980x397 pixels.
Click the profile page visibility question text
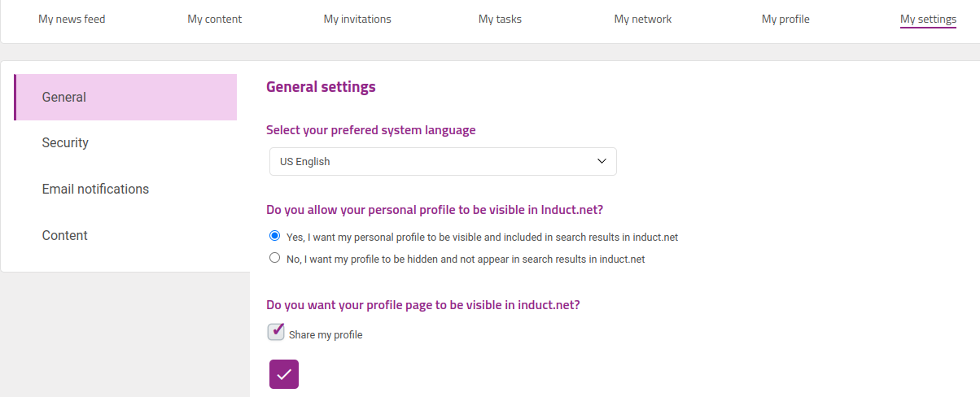[423, 305]
